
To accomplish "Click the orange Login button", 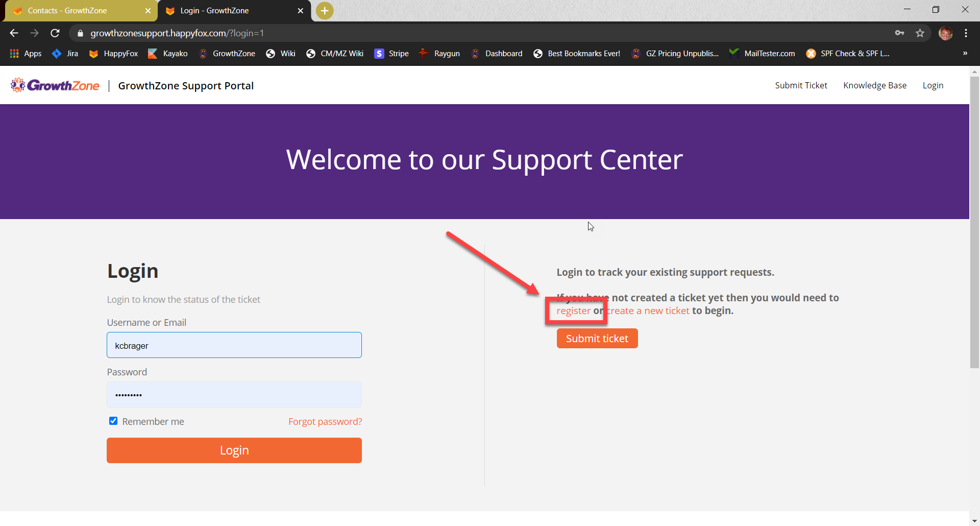I will 234,450.
